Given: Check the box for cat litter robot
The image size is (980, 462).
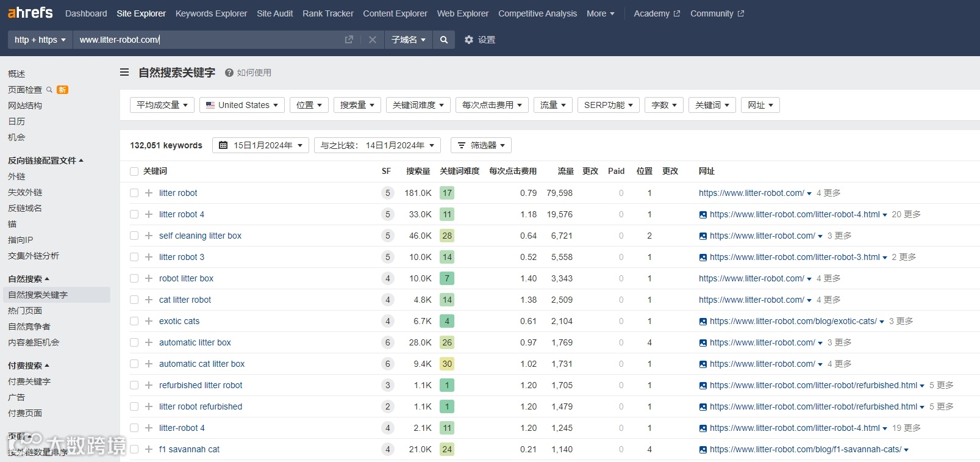Looking at the screenshot, I should point(134,300).
